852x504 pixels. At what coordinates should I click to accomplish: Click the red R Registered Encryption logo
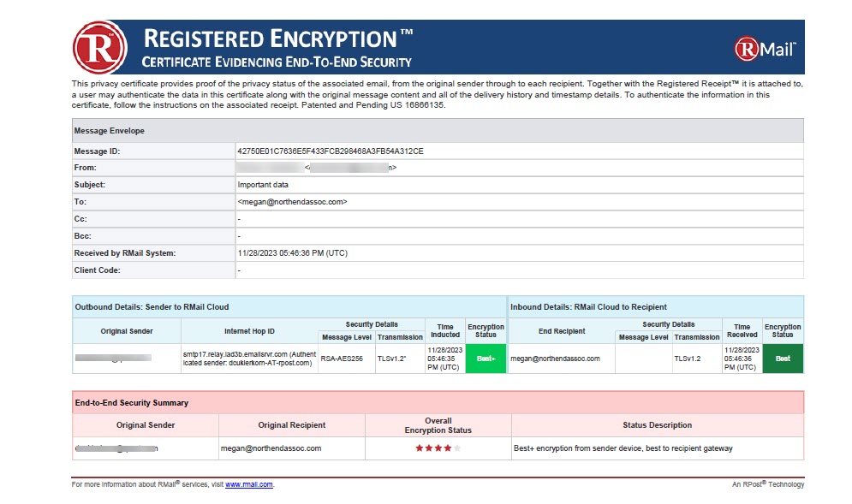[100, 47]
